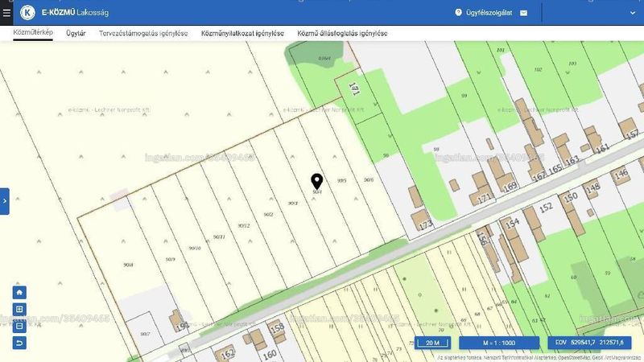Click house number 163 label

(x=572, y=160)
